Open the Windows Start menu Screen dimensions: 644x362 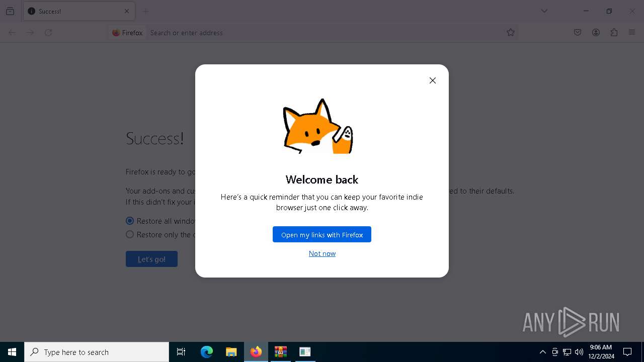(x=12, y=352)
